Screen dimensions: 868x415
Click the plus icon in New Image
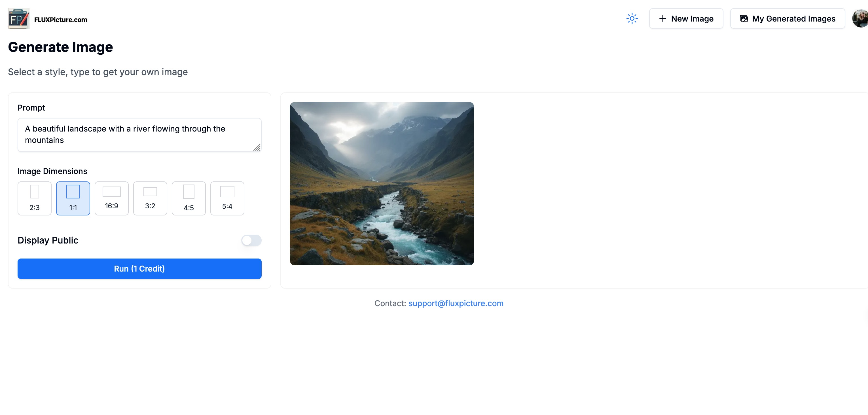click(662, 18)
